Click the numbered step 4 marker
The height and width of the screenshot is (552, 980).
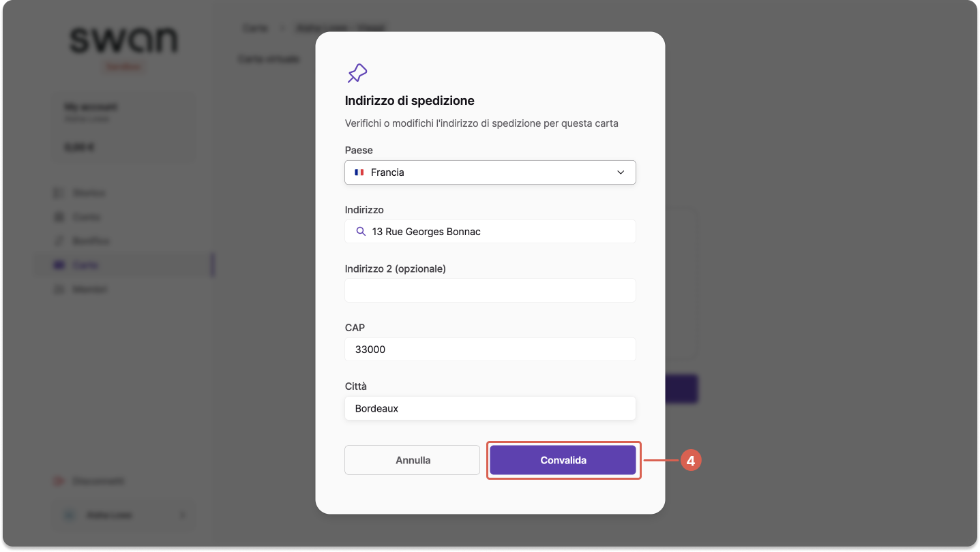[691, 461]
